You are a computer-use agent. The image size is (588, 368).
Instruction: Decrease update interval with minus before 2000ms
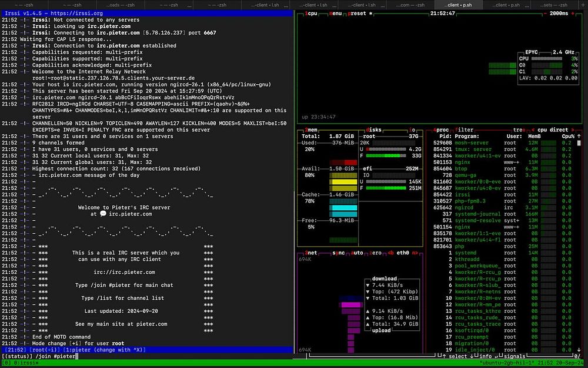[x=544, y=13]
